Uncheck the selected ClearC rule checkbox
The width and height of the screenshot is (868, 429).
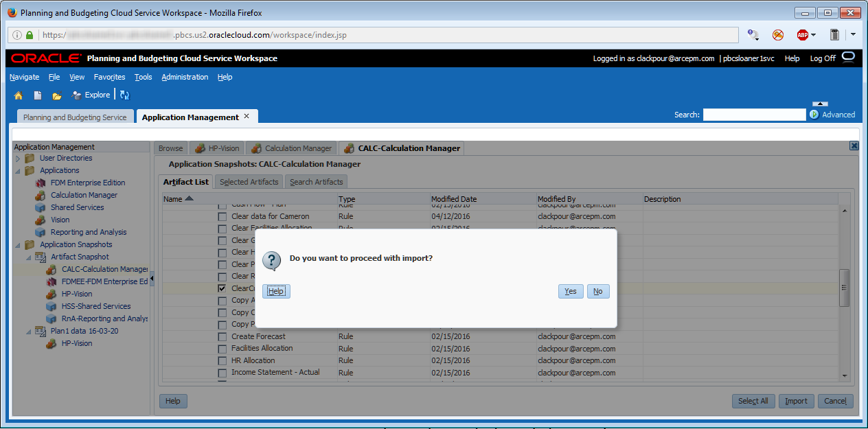(x=222, y=288)
